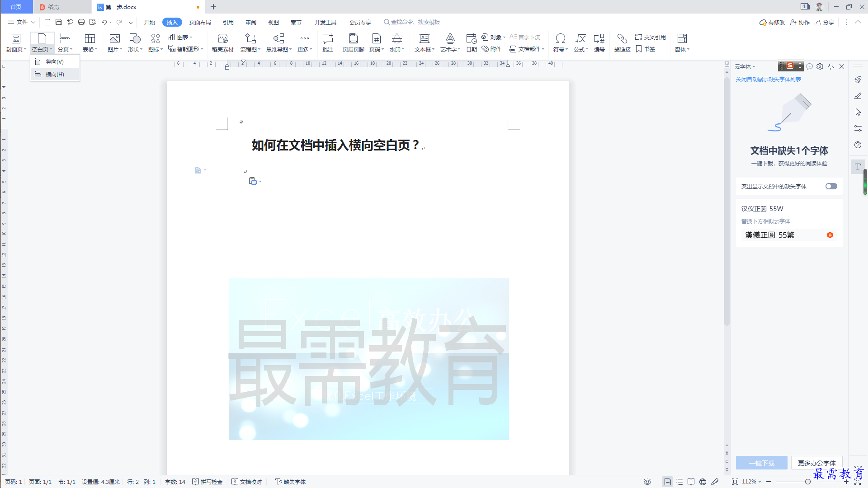The width and height of the screenshot is (868, 488).
Task: Collapse the ribbon with the chevron
Action: pyautogui.click(x=858, y=22)
